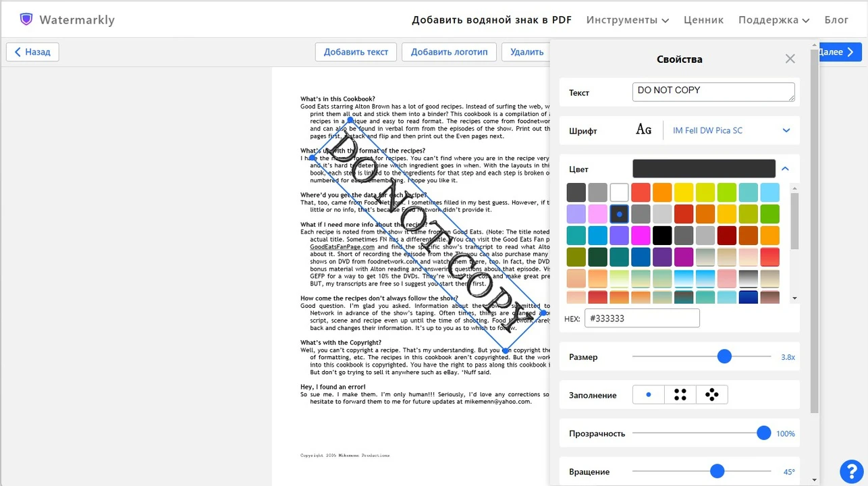The height and width of the screenshot is (486, 868).
Task: Click the Прозрачность opacity slider handle
Action: (763, 433)
